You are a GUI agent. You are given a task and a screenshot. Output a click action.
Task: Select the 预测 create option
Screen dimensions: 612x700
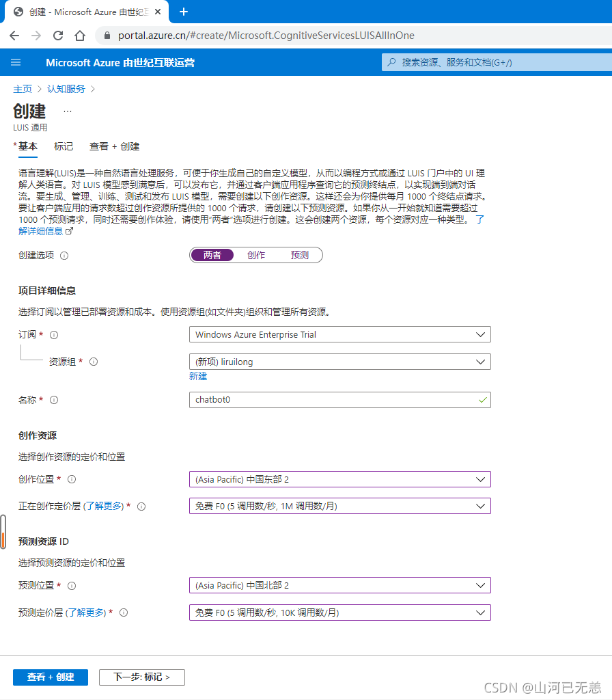[300, 255]
